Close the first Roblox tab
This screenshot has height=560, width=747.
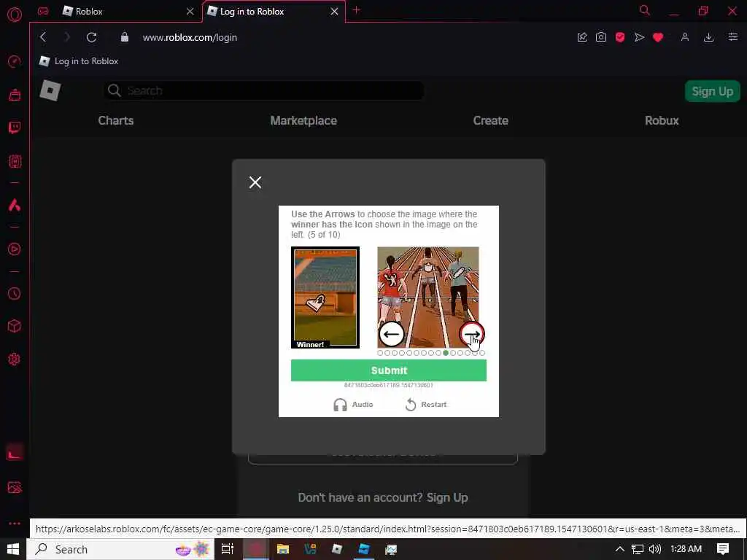pos(190,12)
